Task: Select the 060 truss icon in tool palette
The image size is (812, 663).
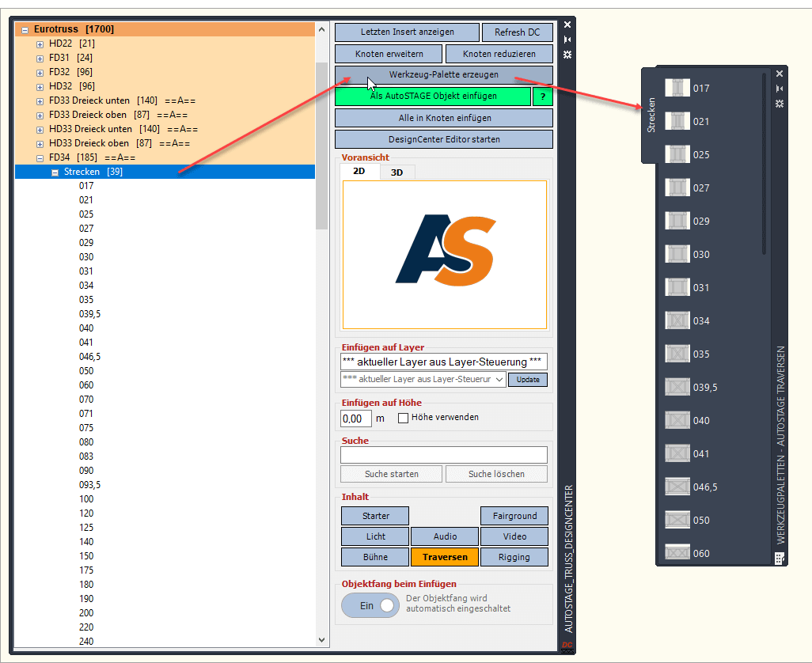Action: [677, 552]
